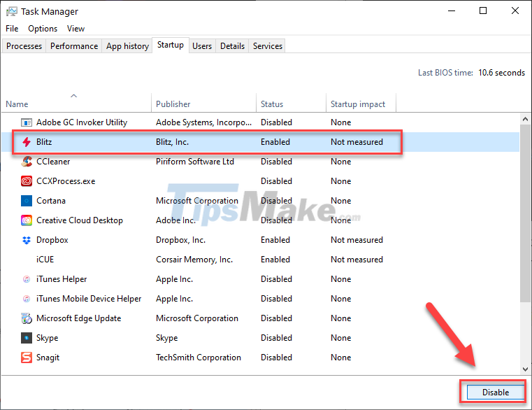Select the Adobe GC Invoker Utility row name

[82, 122]
